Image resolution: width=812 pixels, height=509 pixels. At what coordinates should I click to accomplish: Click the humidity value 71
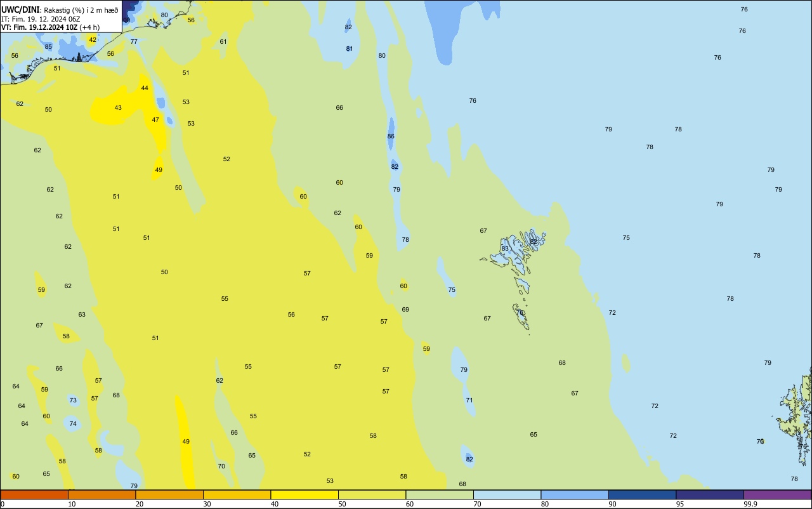pos(469,400)
